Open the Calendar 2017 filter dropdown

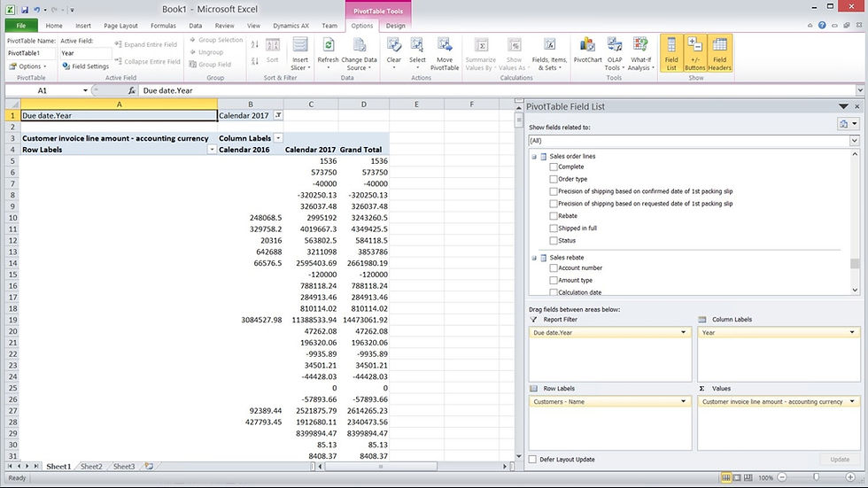[278, 115]
